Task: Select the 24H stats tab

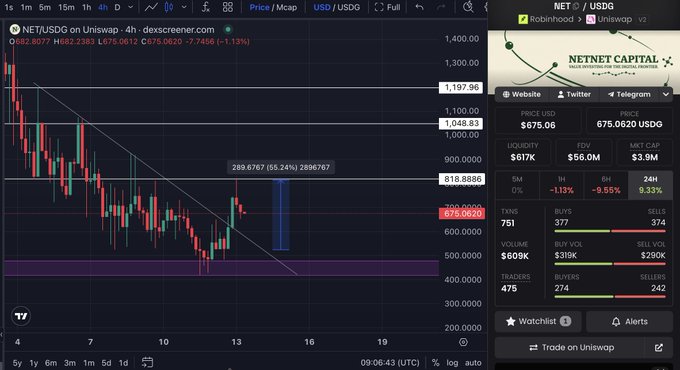Action: [651, 185]
